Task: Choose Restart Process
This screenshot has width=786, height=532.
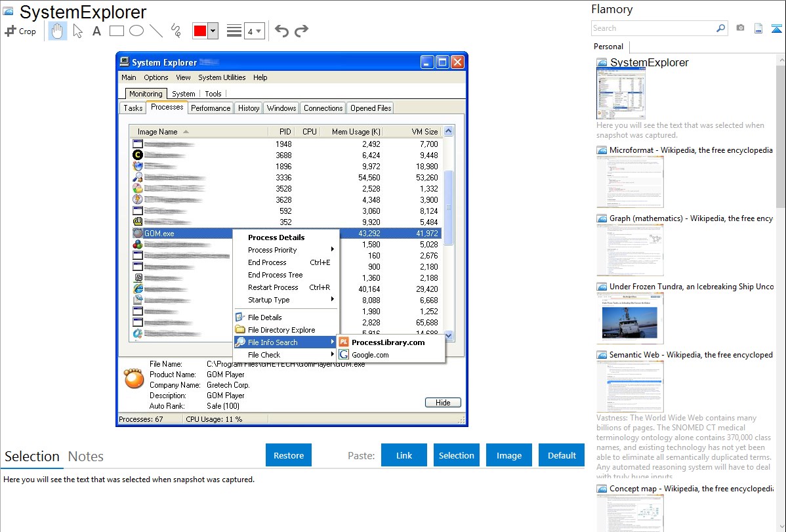Action: pos(286,287)
